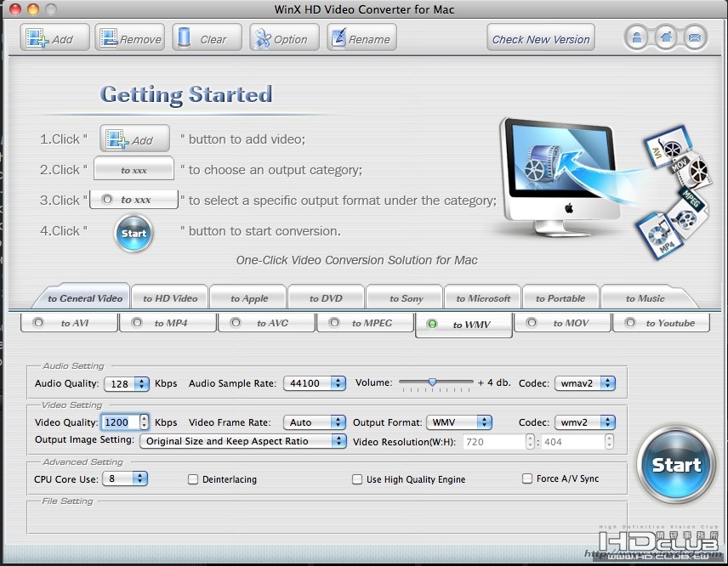Enable Use High Quality Engine checkbox
Image resolution: width=728 pixels, height=566 pixels.
click(357, 479)
